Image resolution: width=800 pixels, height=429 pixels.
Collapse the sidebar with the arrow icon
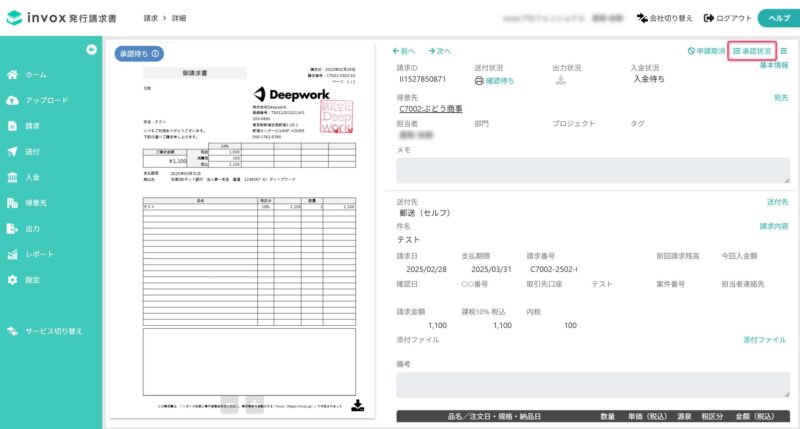click(x=91, y=49)
